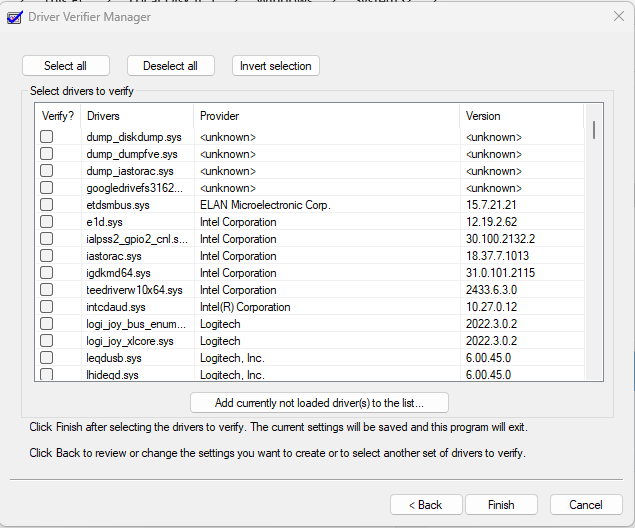The image size is (635, 528).
Task: Check the intcdaud.sys checkbox
Action: tap(47, 307)
